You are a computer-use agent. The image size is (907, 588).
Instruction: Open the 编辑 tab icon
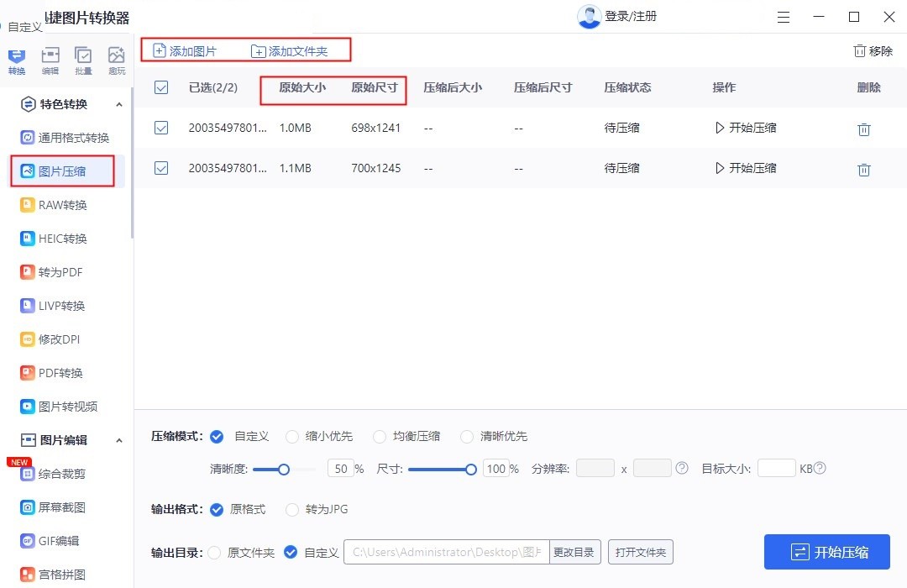(50, 60)
